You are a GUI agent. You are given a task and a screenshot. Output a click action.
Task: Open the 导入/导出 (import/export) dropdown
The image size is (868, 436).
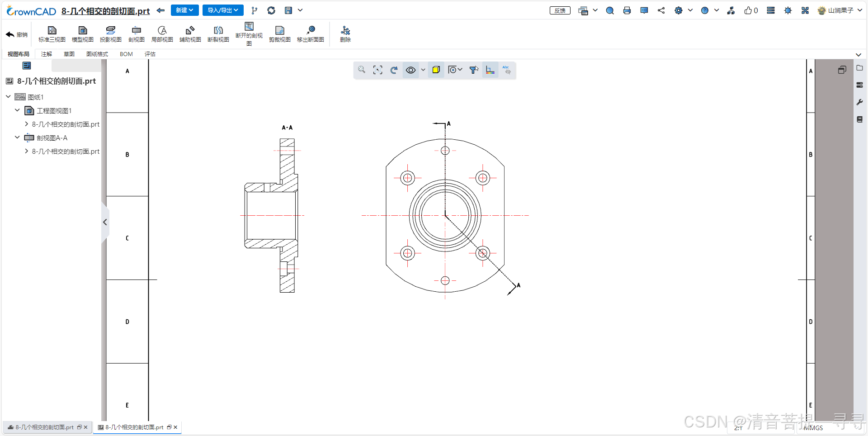pos(223,10)
